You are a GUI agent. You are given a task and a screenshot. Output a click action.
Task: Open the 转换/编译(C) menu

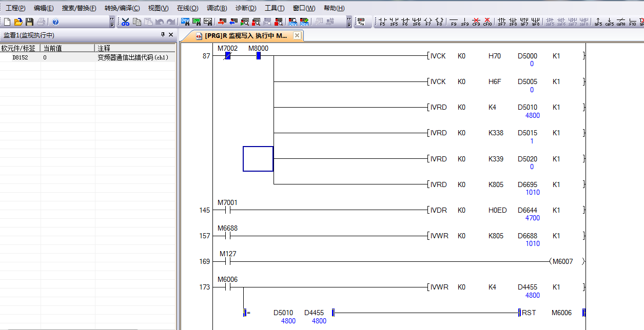122,8
